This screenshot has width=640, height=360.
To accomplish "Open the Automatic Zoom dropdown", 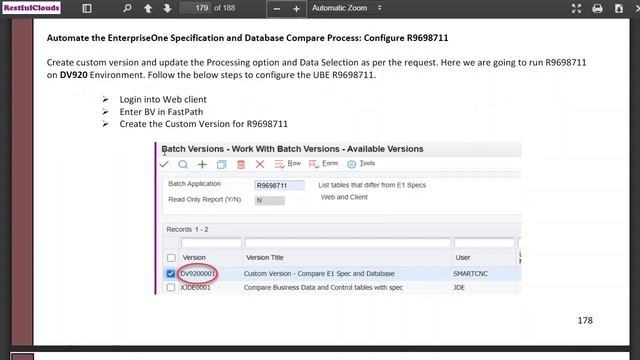I will coord(347,8).
